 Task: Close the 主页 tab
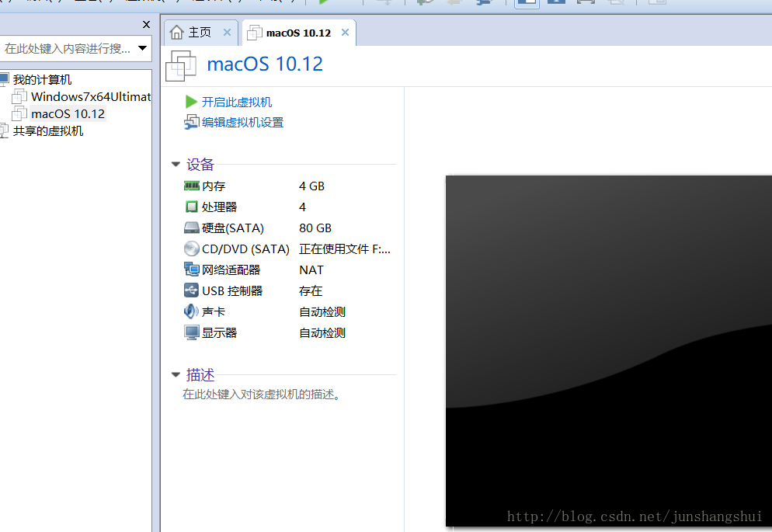(x=227, y=33)
